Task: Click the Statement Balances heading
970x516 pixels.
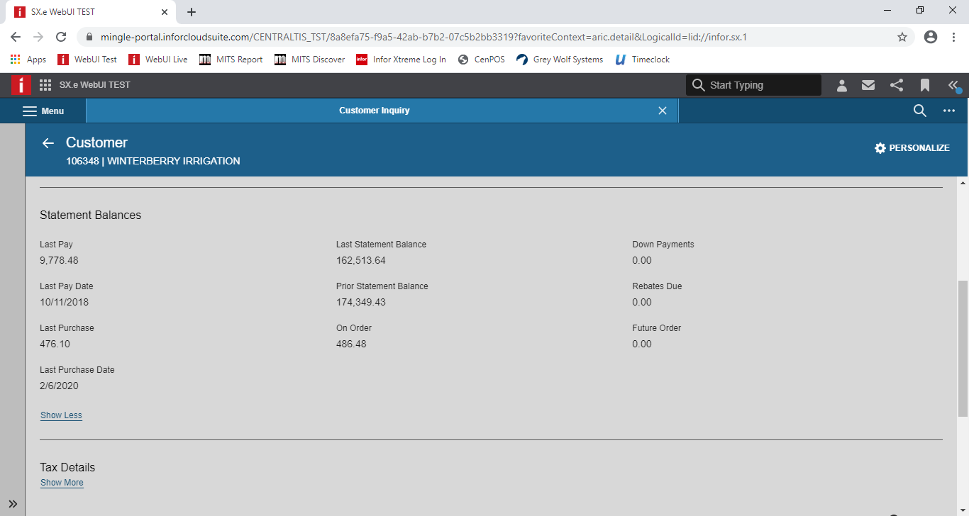Action: [x=90, y=215]
